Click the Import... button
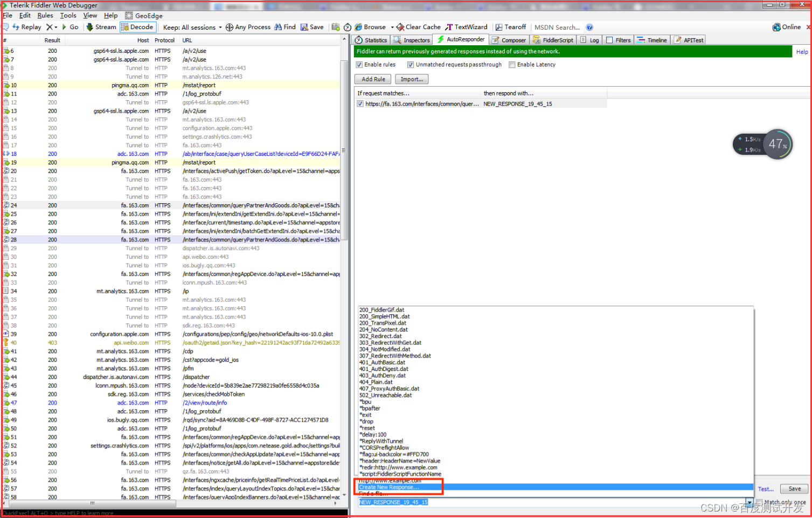Screen dimensions: 812x518 pos(412,79)
